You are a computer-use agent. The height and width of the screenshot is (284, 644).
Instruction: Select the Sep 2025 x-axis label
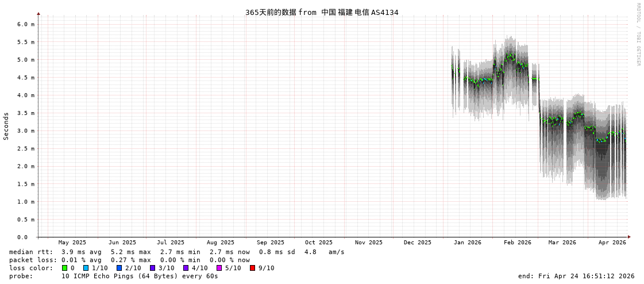(270, 243)
